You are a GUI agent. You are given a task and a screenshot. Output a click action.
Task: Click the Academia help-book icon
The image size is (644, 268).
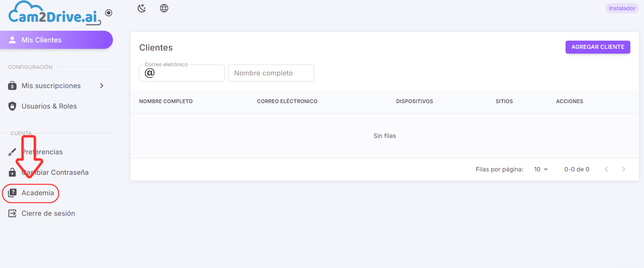pyautogui.click(x=12, y=193)
